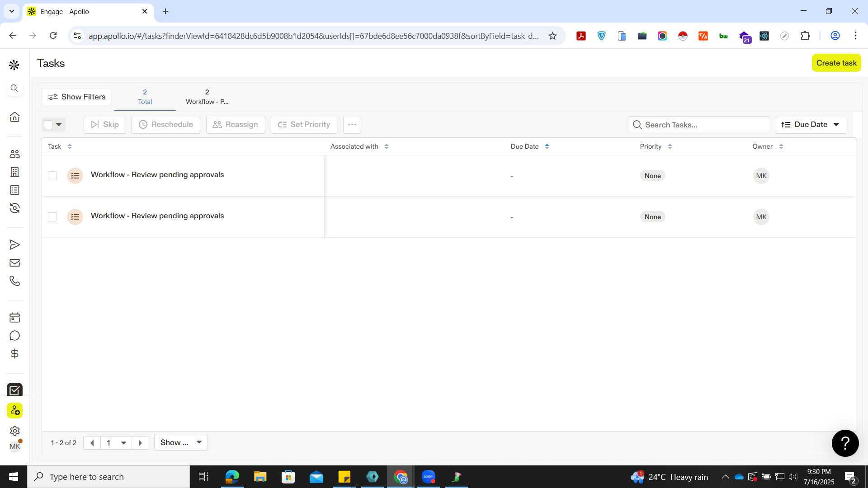868x488 pixels.
Task: Open the Due Date sort dropdown
Action: click(x=811, y=125)
